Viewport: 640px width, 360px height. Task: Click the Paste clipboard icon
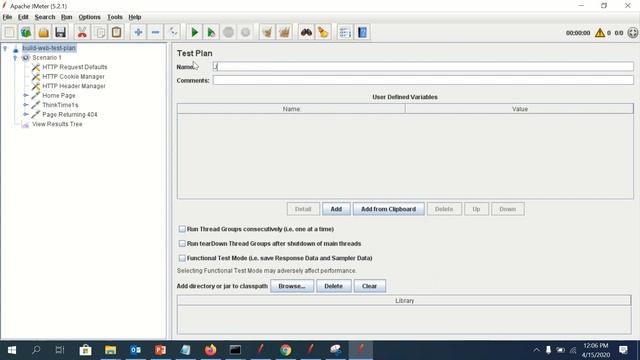coord(116,32)
